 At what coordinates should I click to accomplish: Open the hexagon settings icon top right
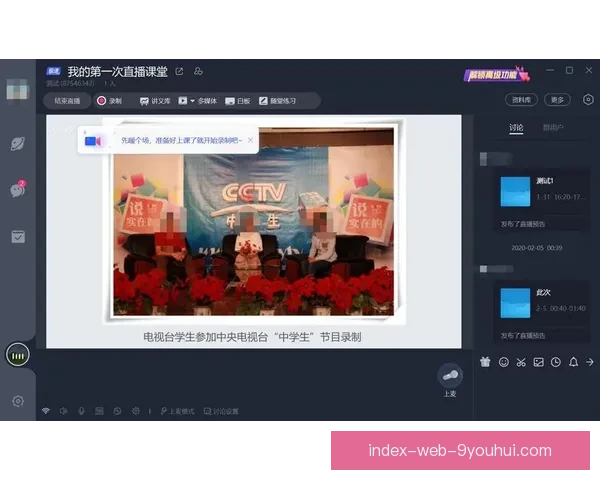click(588, 100)
